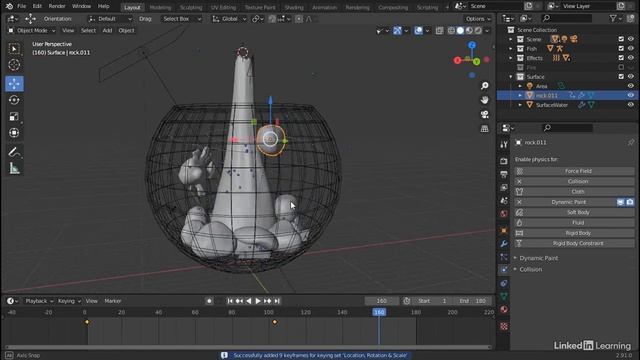Open the Default orientation dropdown

(110, 19)
